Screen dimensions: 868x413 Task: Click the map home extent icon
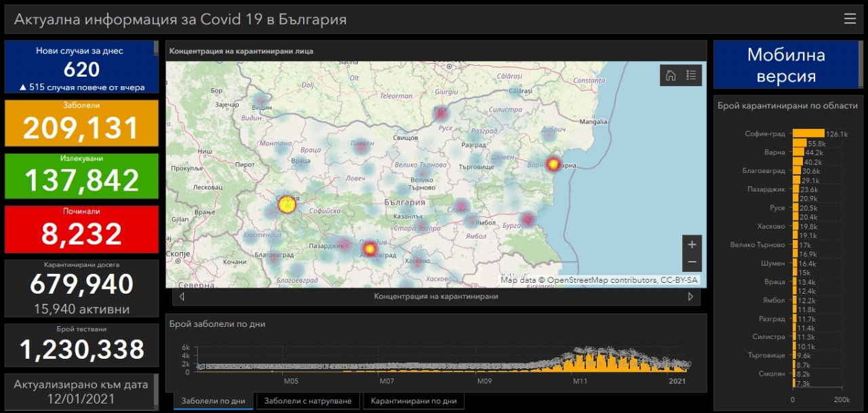tap(671, 75)
